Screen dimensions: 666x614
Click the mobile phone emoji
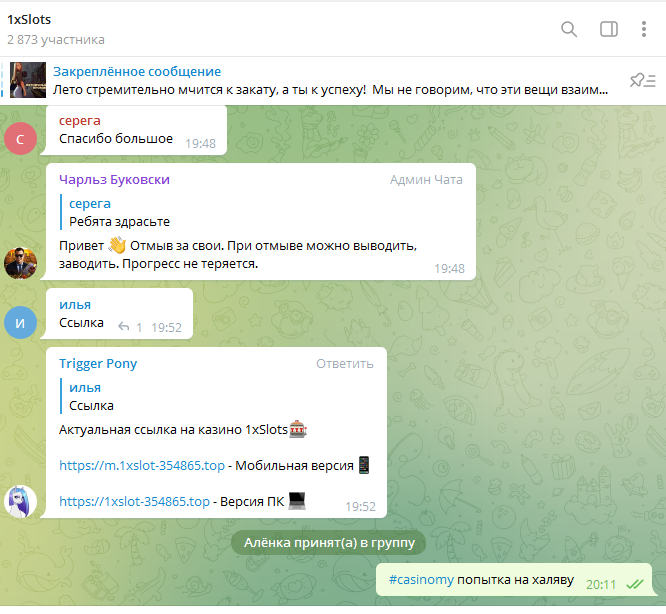[364, 465]
